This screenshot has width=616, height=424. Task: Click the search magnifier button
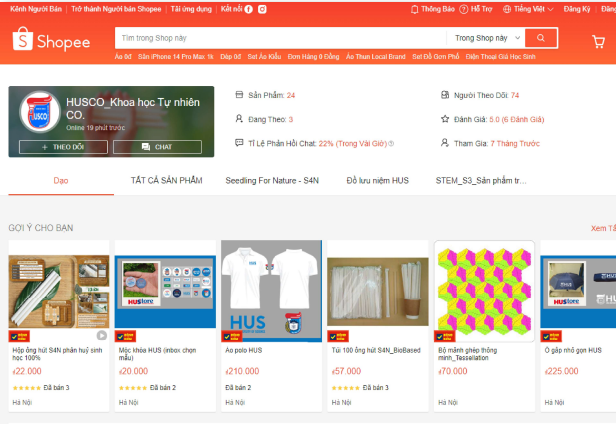[x=541, y=38]
